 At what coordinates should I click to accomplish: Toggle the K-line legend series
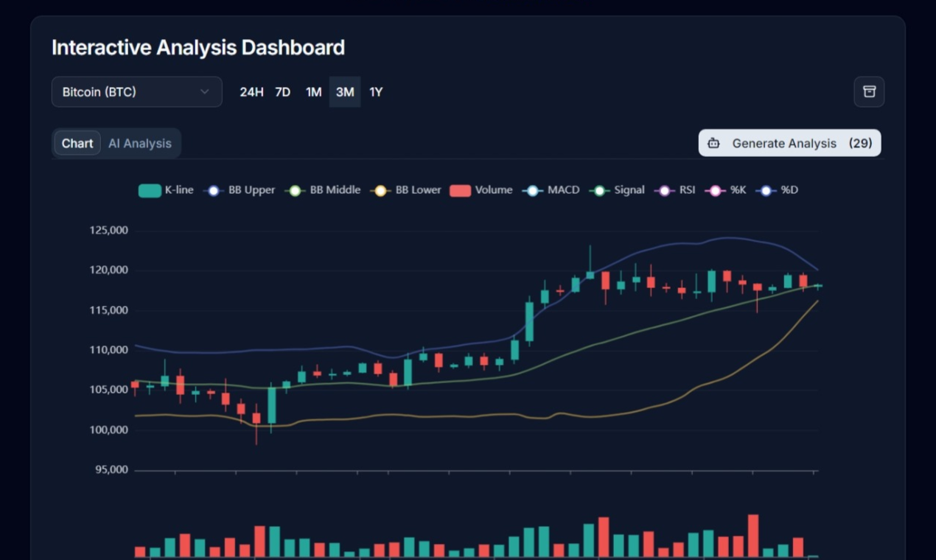click(x=166, y=190)
